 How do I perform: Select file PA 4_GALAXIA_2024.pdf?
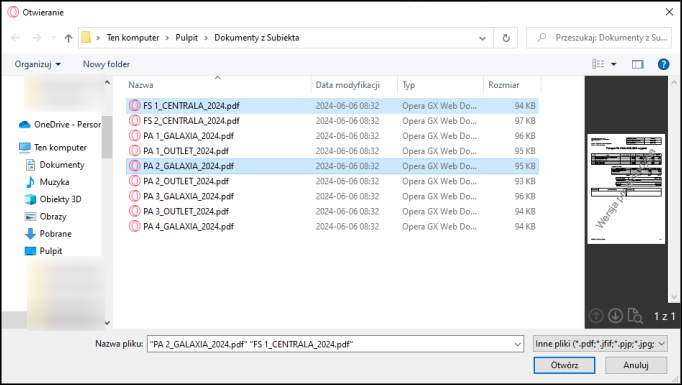pyautogui.click(x=332, y=226)
